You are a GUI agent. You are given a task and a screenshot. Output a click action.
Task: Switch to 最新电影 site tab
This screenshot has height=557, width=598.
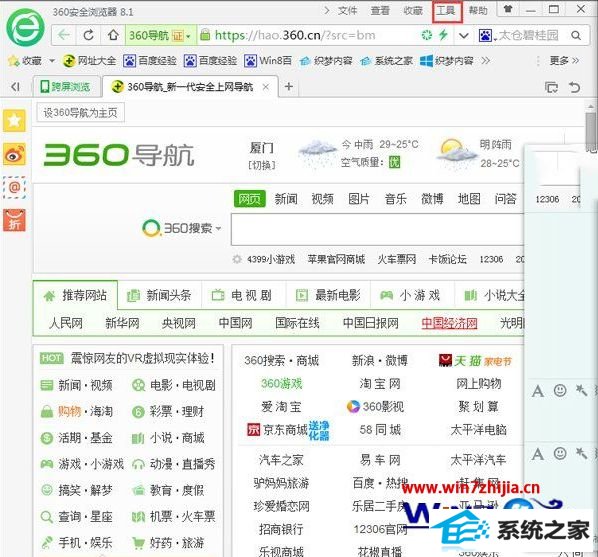coord(328,295)
